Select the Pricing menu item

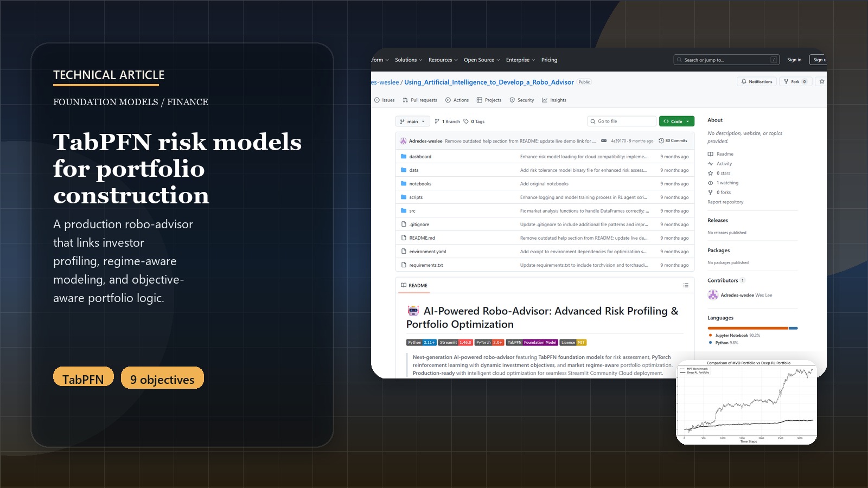pos(549,60)
